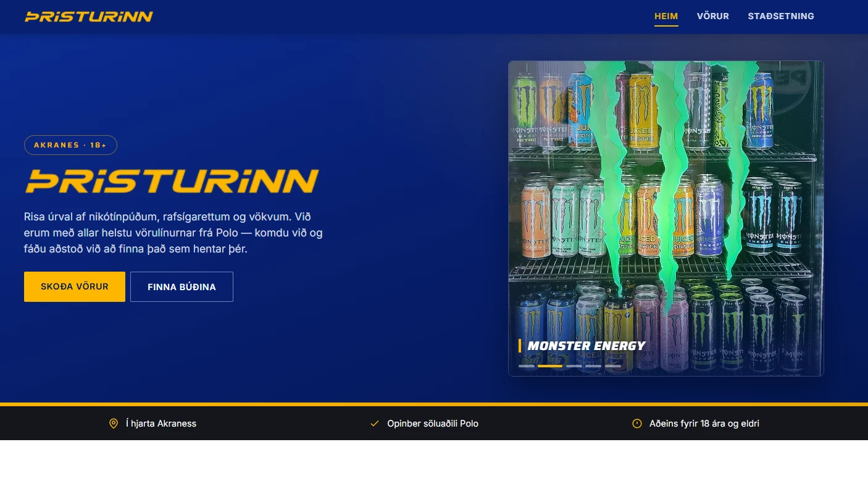Click the Akranes · 18+ badge

70,145
